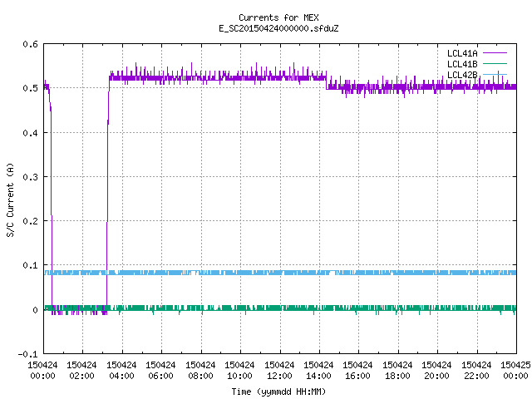Click the y-axis tick value 0.5
The width and height of the screenshot is (532, 399).
click(x=30, y=88)
